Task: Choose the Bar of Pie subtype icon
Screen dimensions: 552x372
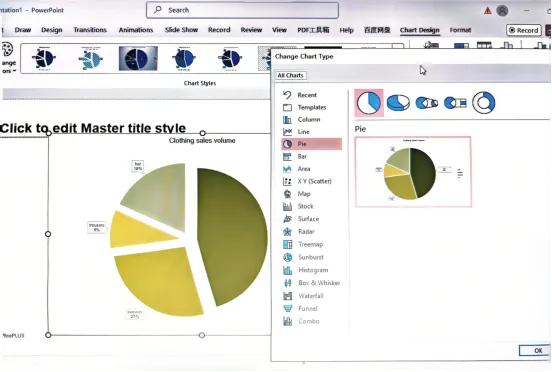Action: [x=455, y=103]
